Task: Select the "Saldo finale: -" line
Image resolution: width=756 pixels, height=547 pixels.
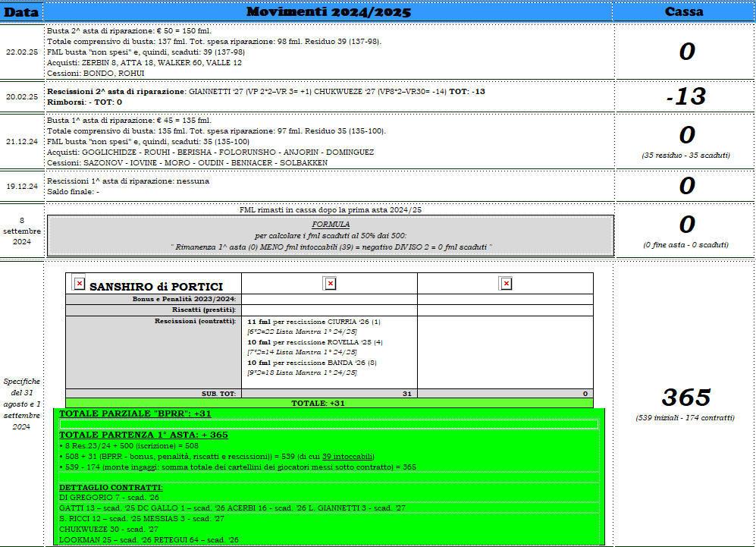Action: 73,192
